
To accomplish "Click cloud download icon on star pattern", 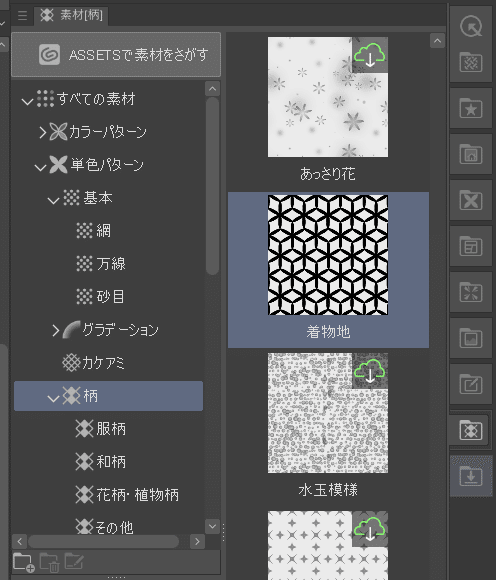I will pos(370,529).
